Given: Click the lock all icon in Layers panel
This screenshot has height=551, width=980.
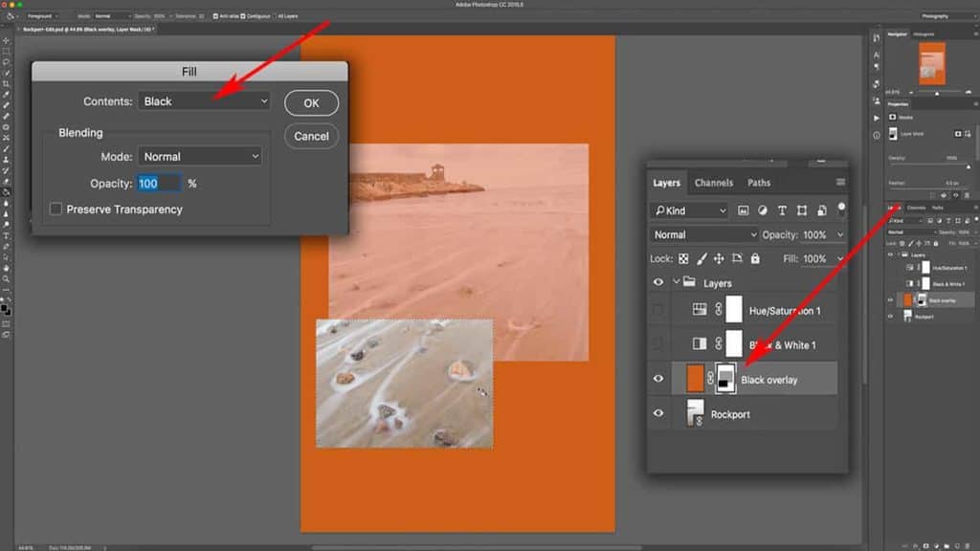Looking at the screenshot, I should 755,258.
